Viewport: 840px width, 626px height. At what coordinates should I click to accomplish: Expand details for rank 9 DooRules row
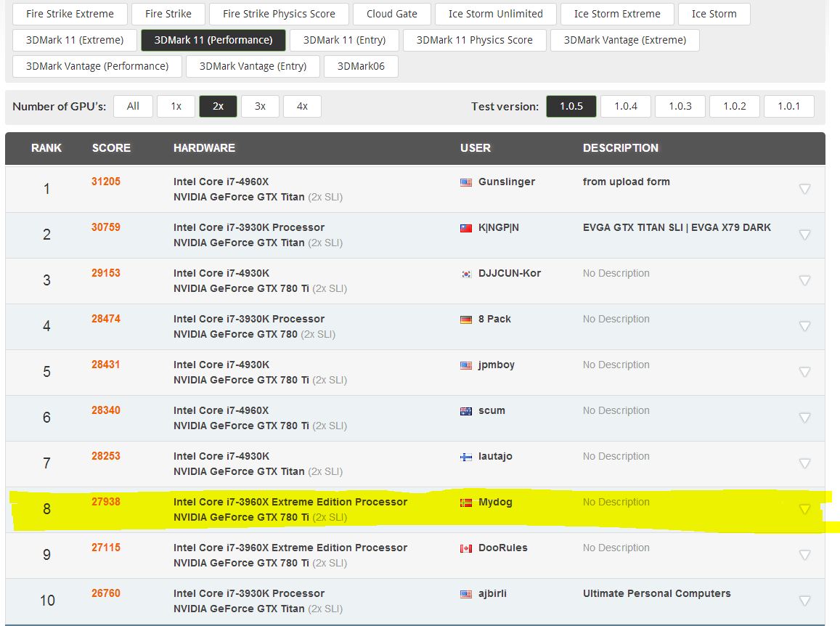804,555
